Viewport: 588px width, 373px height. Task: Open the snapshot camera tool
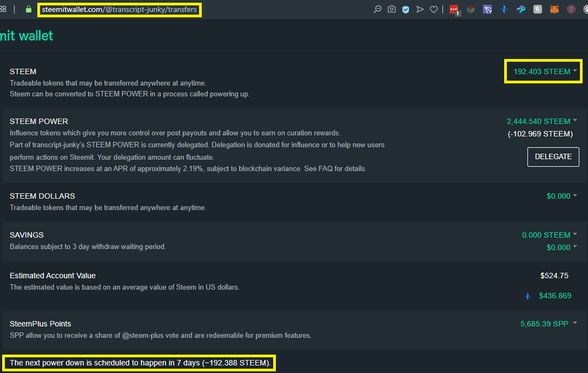tap(392, 9)
